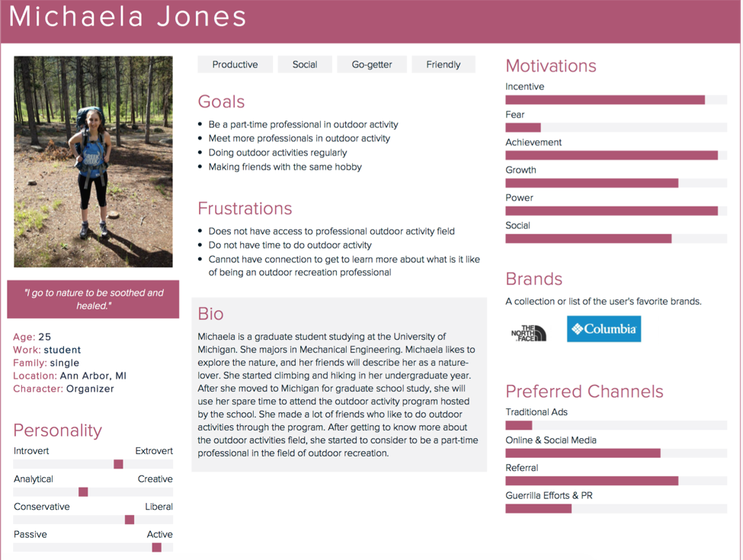Click The North Face brand logo
The image size is (743, 560).
(x=529, y=332)
